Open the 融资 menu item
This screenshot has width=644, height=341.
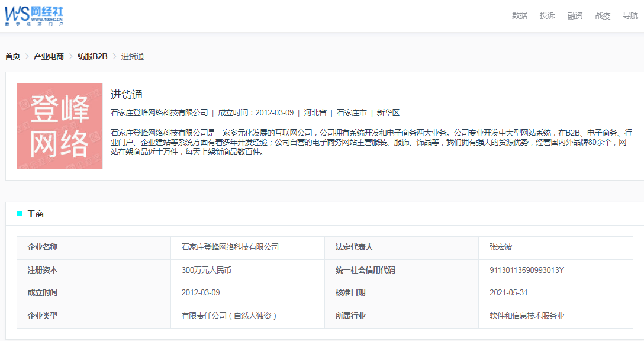tap(575, 15)
